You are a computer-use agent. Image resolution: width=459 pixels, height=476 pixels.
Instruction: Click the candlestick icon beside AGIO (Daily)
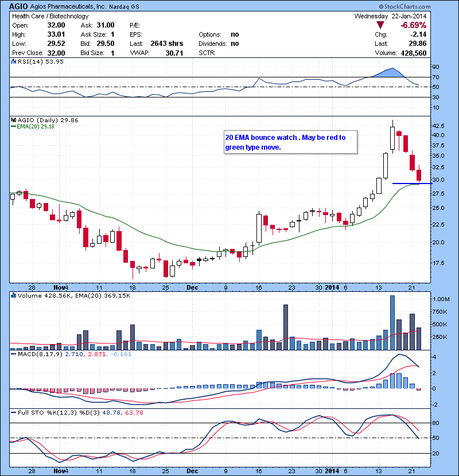13,120
